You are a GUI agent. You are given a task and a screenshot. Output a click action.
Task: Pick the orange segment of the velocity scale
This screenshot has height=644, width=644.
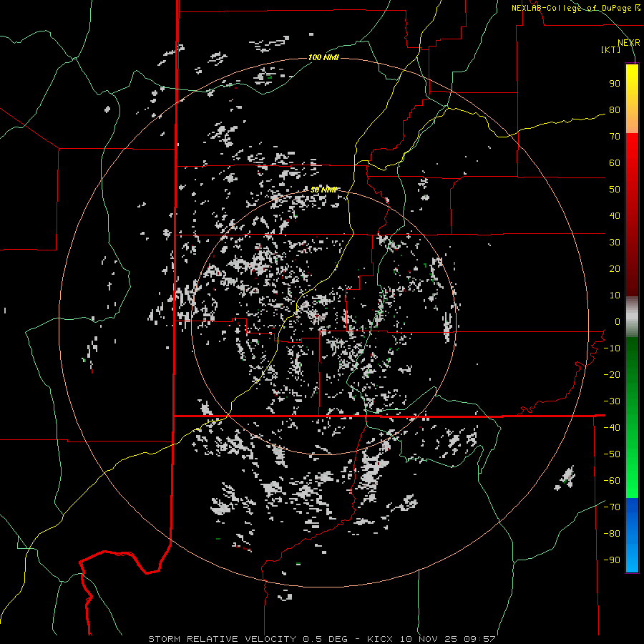click(632, 121)
